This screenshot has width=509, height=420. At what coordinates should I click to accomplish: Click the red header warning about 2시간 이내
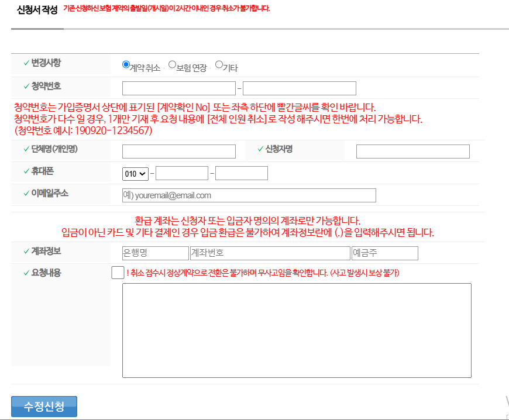pyautogui.click(x=167, y=8)
